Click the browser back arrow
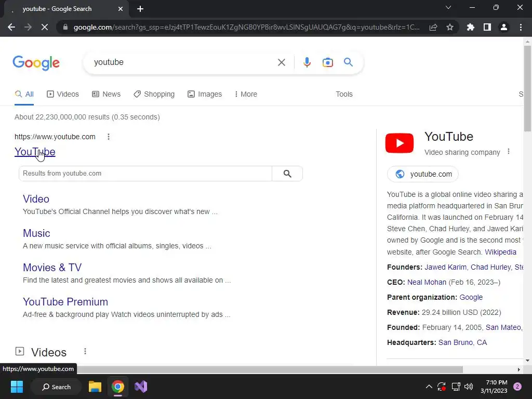Image resolution: width=532 pixels, height=399 pixels. tap(11, 27)
